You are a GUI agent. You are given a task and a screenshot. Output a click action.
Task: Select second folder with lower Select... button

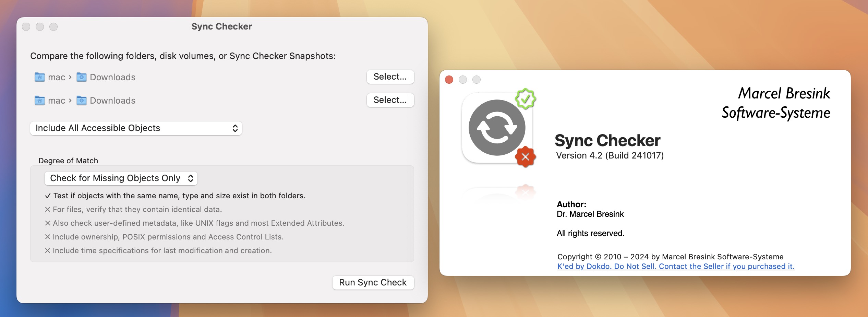point(390,100)
